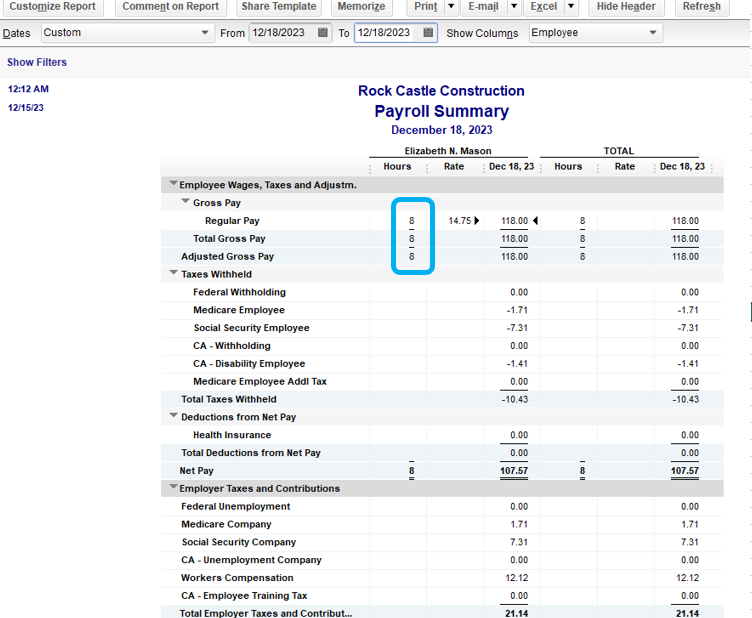Image resolution: width=752 pixels, height=618 pixels.
Task: Open the E-mail dropdown arrow
Action: 514,7
